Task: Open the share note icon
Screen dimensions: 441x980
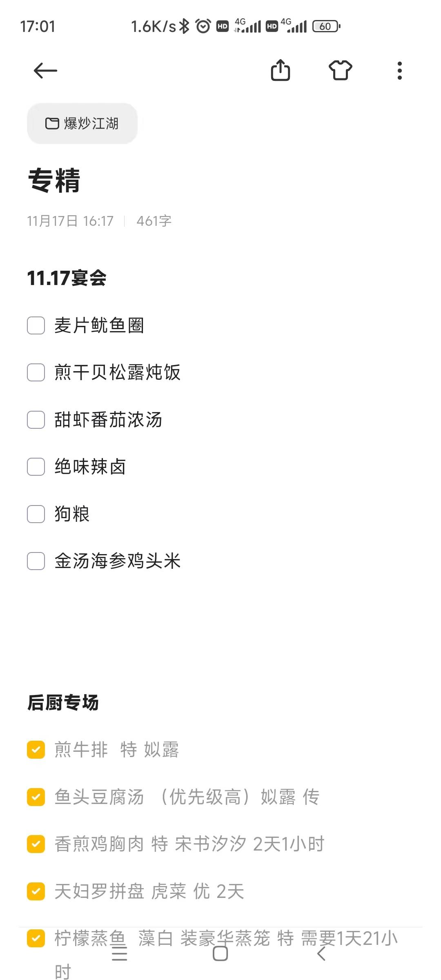Action: tap(281, 70)
